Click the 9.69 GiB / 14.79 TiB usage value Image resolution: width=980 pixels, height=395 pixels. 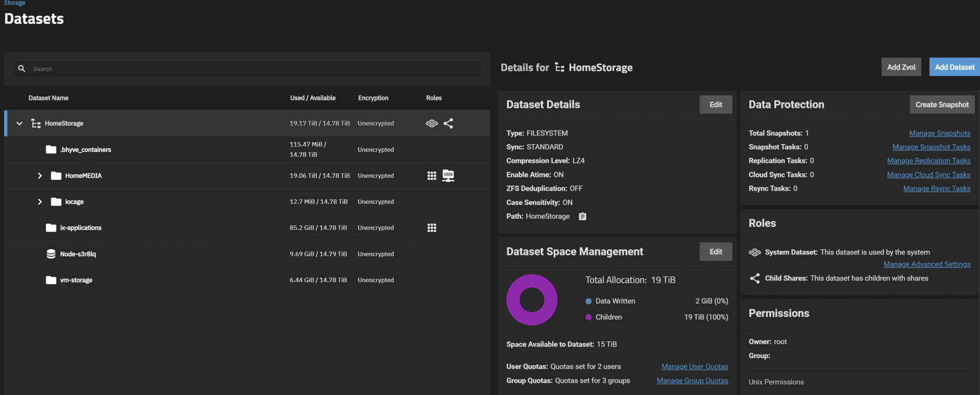[318, 254]
